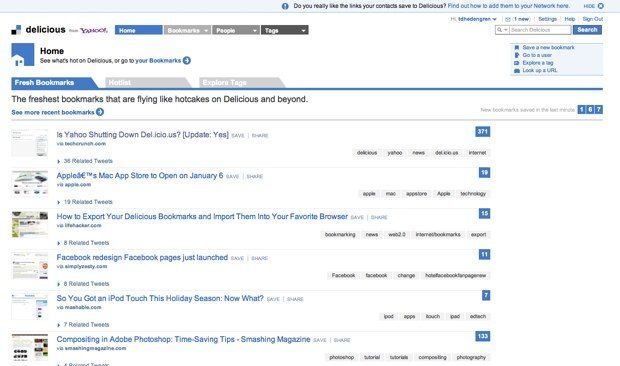
Task: Click the blue Home house icon
Action: (23, 55)
